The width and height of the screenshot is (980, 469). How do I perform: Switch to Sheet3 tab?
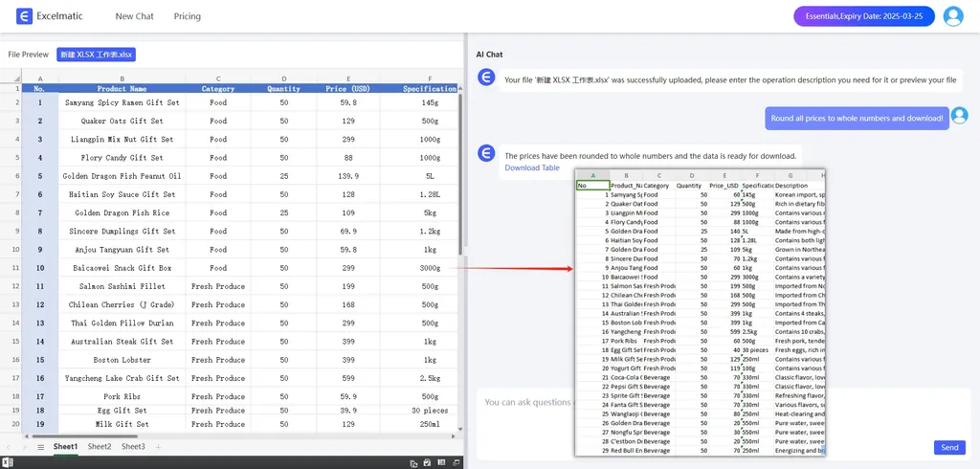(133, 447)
